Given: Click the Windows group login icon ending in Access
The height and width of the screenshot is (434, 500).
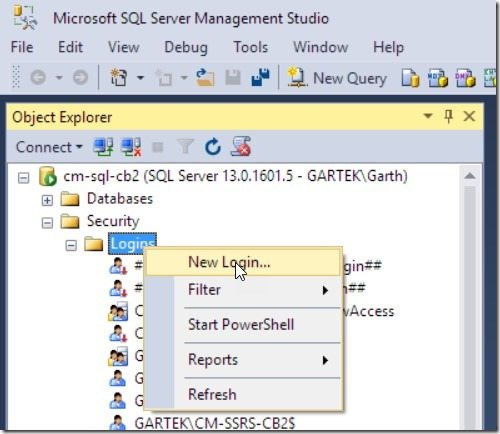Looking at the screenshot, I should click(x=118, y=311).
